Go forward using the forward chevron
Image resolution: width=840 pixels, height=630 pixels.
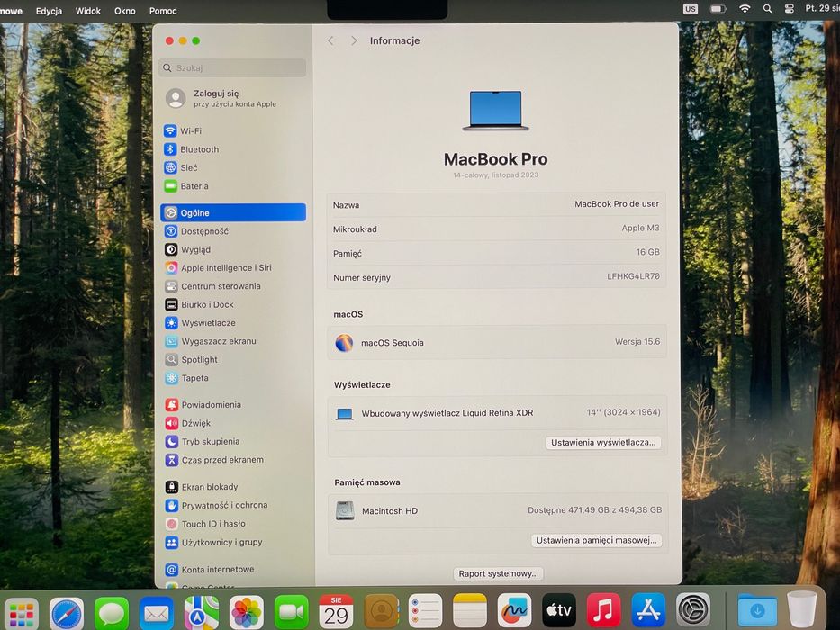pos(354,40)
